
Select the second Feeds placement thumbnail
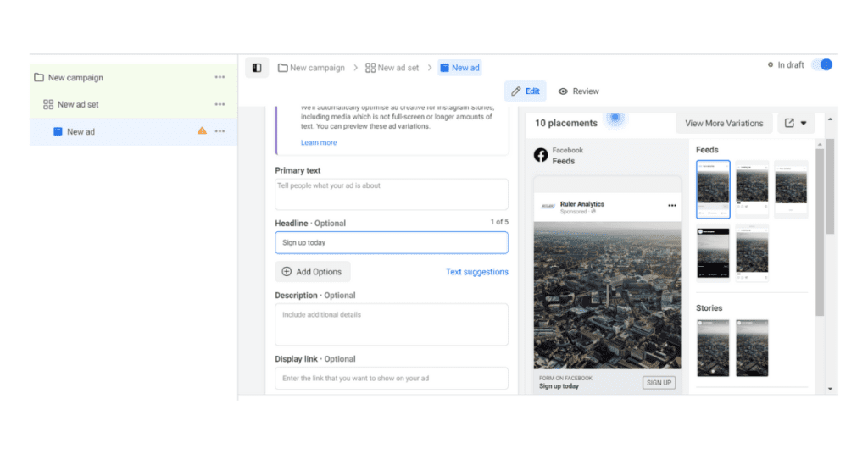click(x=752, y=190)
